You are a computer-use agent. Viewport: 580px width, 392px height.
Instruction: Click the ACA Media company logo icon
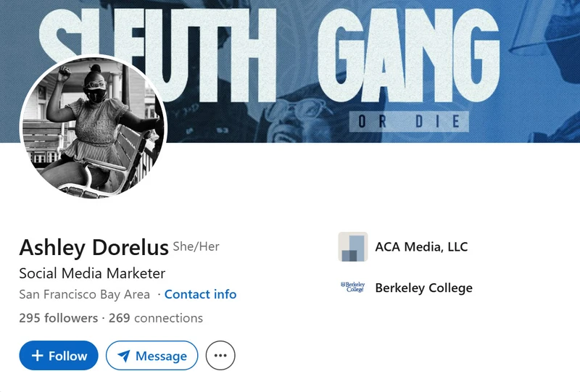[353, 246]
